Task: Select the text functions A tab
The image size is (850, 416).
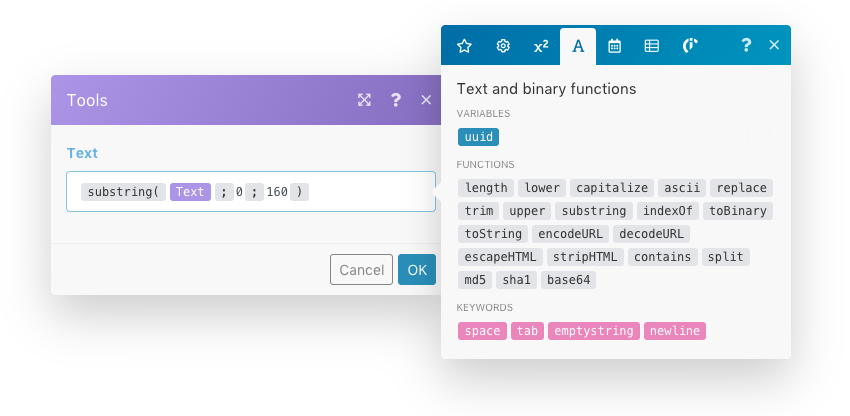Action: click(x=578, y=46)
